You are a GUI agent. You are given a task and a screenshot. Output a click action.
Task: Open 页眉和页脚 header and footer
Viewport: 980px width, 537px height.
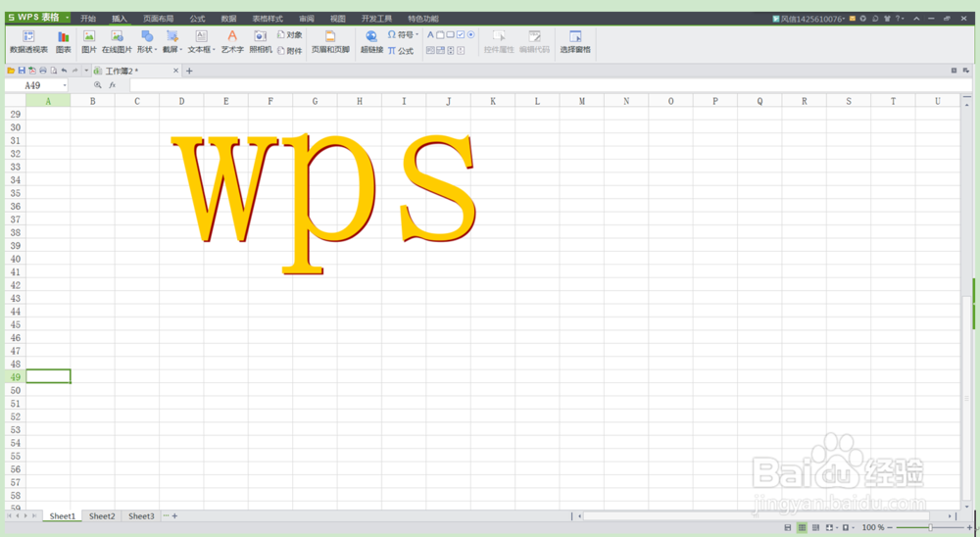tap(330, 42)
